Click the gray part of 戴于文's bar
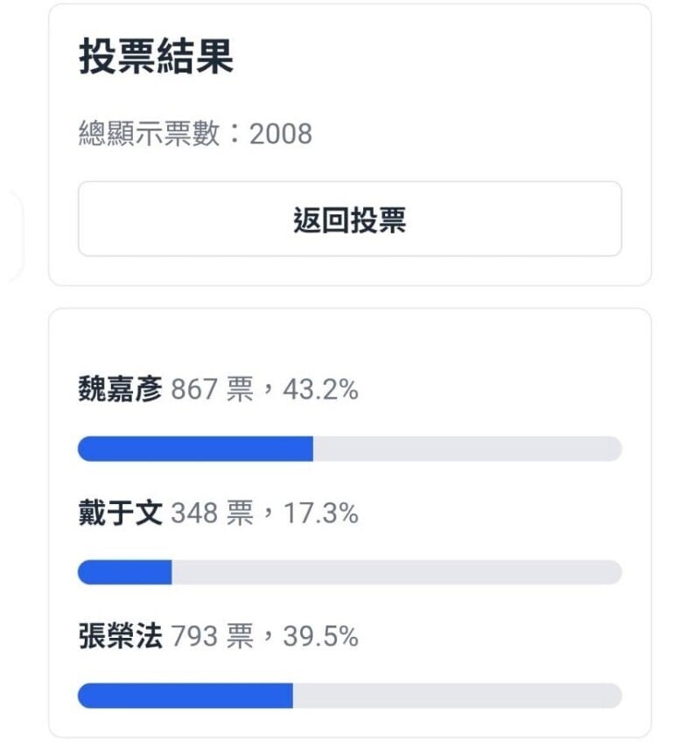Image resolution: width=700 pixels, height=742 pixels. 396,572
